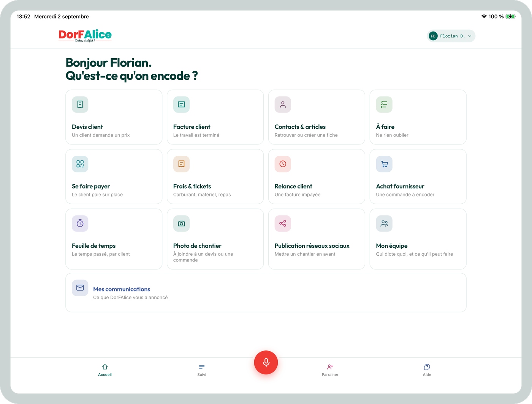The width and height of the screenshot is (532, 404).
Task: Click 'Ce que DorFAlice vous a annoncé'
Action: click(x=130, y=298)
